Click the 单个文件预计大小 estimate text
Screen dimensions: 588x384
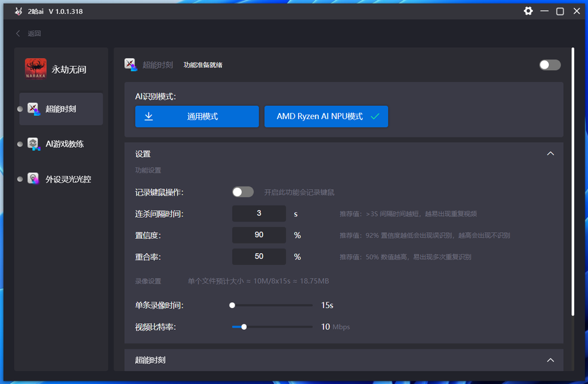258,281
